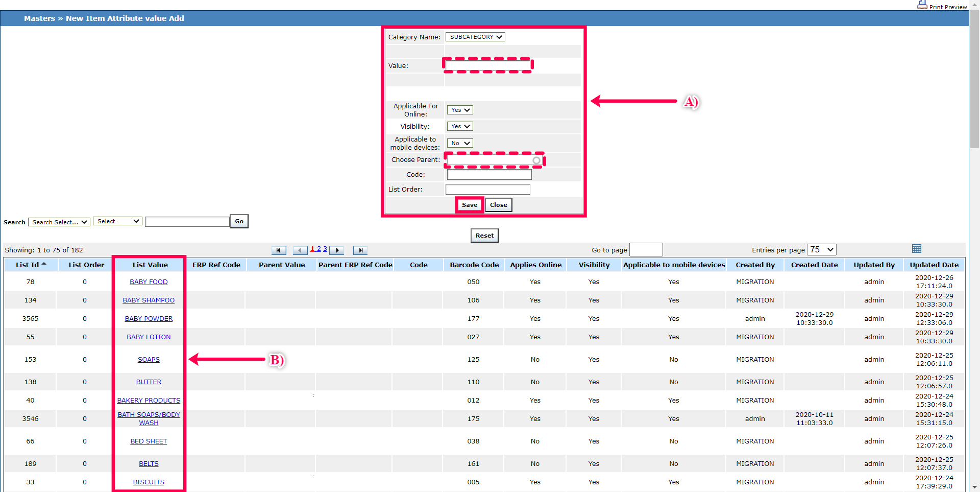980x492 pixels.
Task: Sort by ERP Ref Code column
Action: [x=216, y=265]
